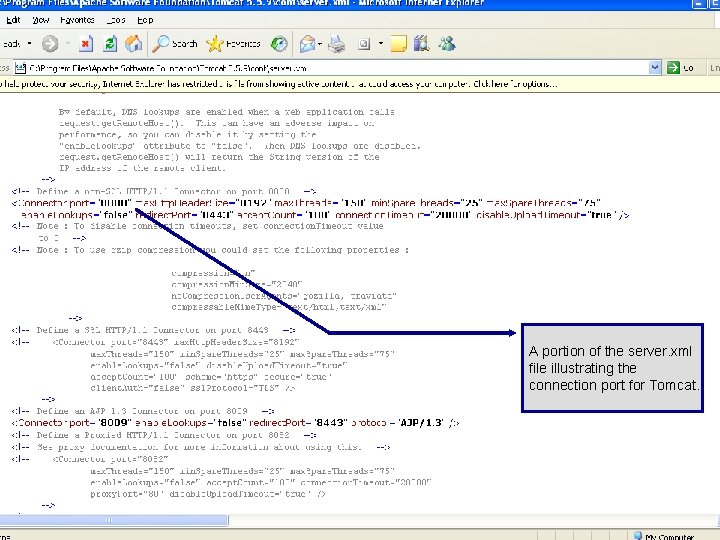Click the "To disable connection timeouts" note line
The image size is (720, 540).
coord(197,226)
